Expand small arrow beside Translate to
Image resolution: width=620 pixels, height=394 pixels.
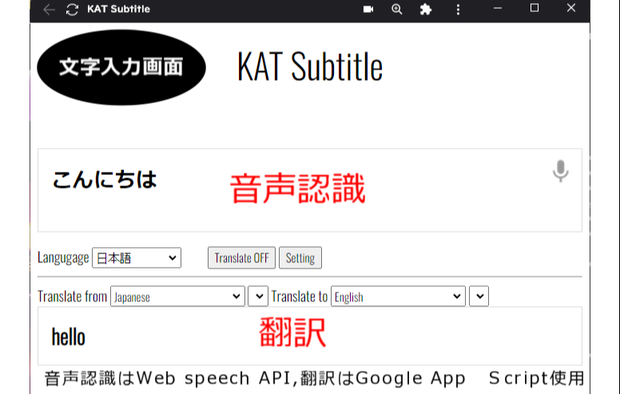[x=479, y=296]
